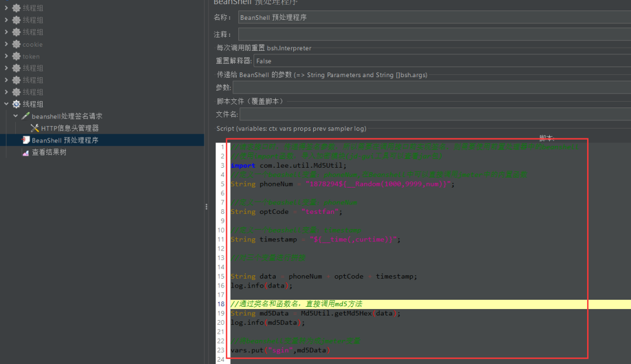Click the active gear icon of the expanded 线程组

point(16,104)
